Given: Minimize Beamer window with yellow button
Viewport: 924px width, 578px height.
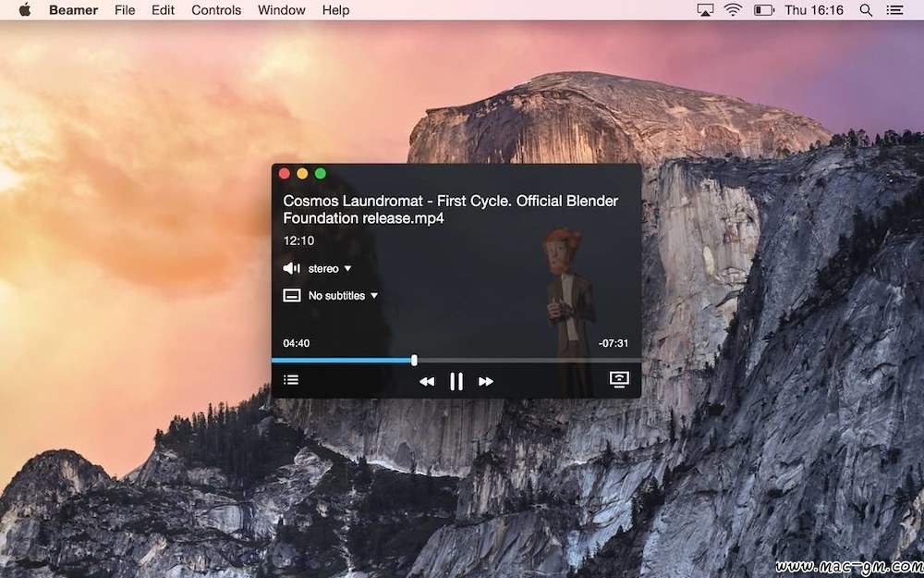Looking at the screenshot, I should (x=302, y=174).
